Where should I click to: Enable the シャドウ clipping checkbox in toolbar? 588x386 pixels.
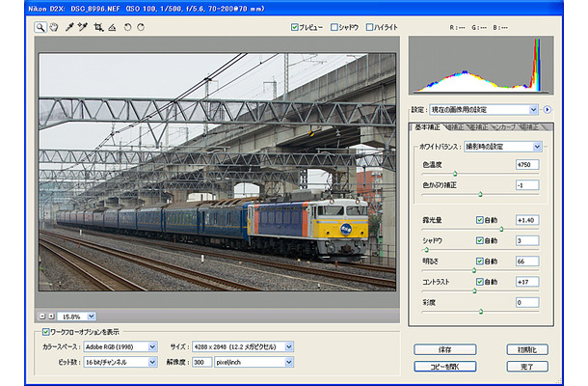click(x=334, y=27)
